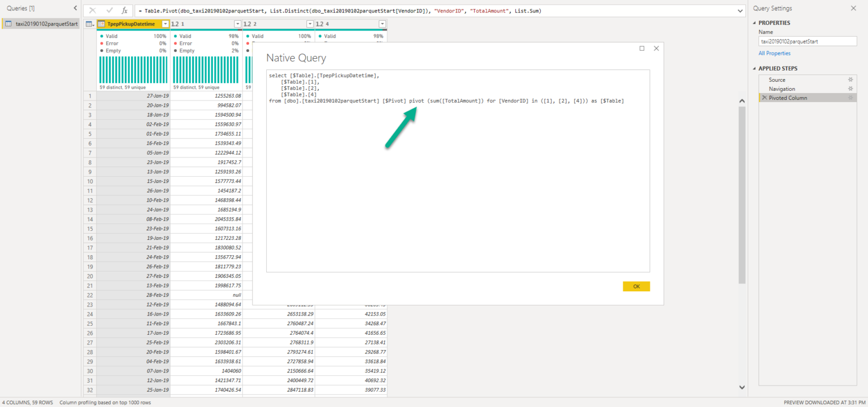Commit the formula using the checkmark icon
The height and width of the screenshot is (407, 868).
(108, 10)
